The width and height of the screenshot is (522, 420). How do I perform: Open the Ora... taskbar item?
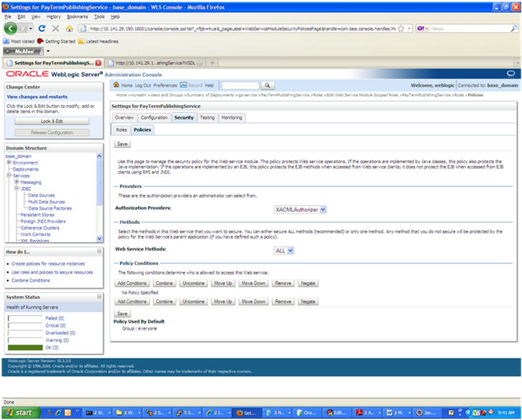click(x=307, y=413)
